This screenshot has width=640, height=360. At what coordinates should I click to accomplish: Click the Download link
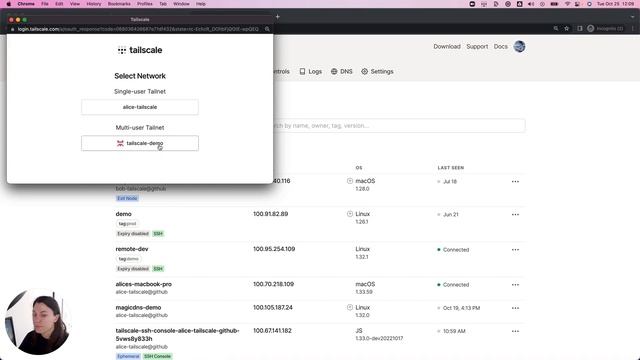(447, 47)
